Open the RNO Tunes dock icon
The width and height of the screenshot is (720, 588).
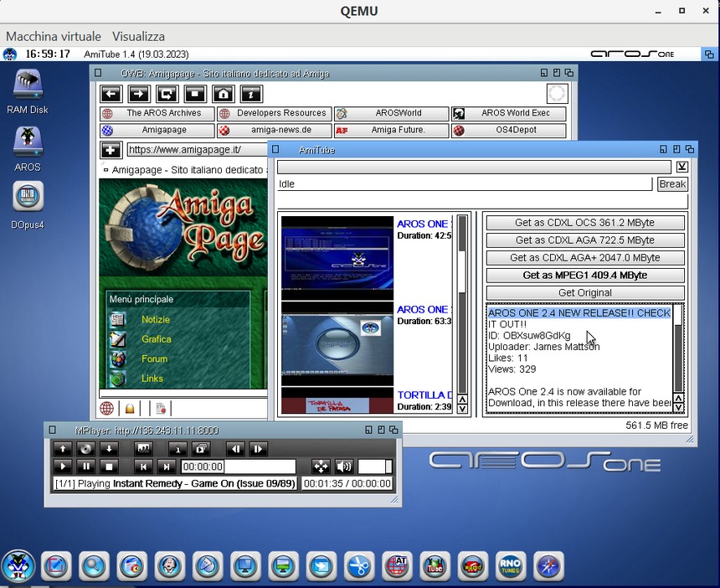point(510,566)
